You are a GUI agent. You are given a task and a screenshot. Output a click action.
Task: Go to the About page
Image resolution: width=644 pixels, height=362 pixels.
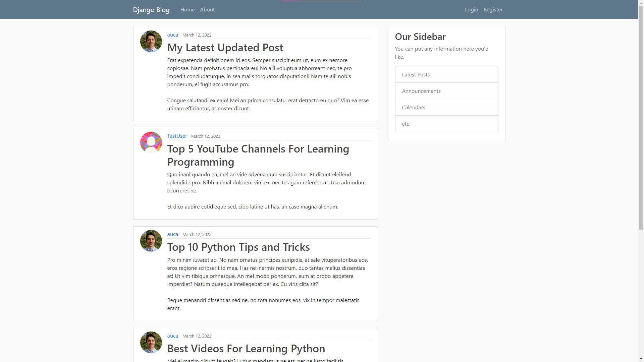(x=207, y=10)
